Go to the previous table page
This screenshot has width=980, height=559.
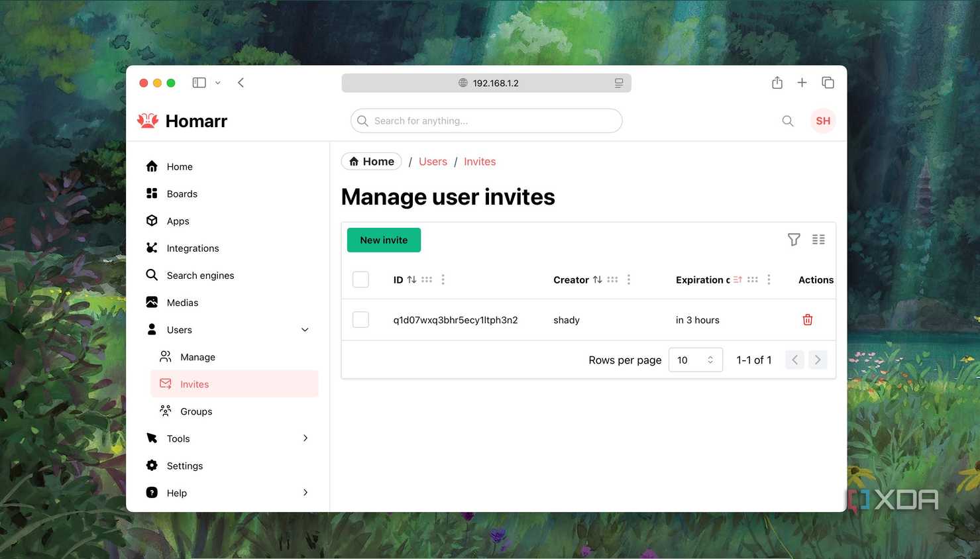tap(794, 360)
